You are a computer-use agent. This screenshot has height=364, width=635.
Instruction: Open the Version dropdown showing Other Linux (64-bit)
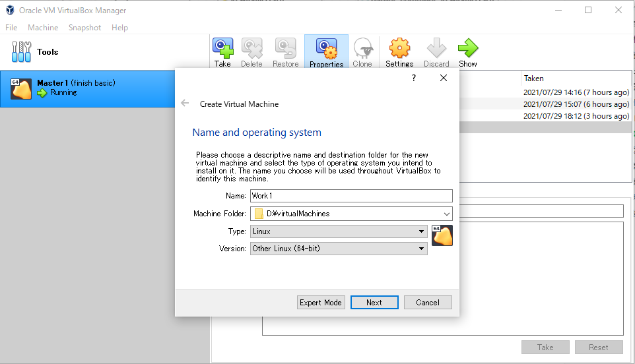[339, 249]
